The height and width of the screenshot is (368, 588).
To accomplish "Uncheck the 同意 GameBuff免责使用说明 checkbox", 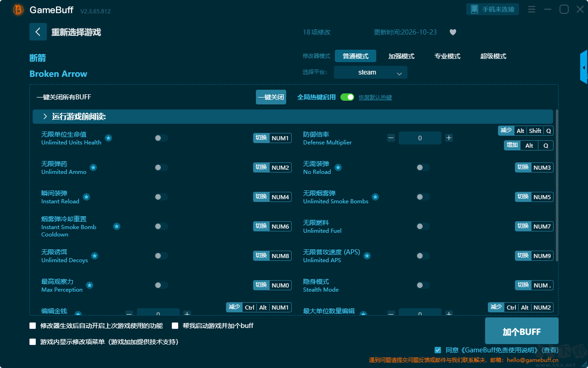I will pos(438,350).
